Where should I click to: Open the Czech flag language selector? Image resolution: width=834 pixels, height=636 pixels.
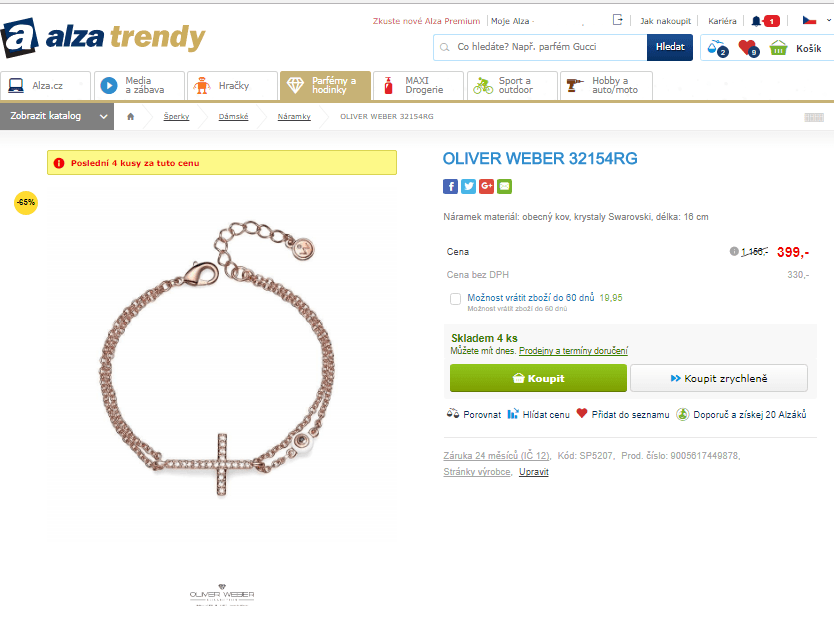[x=816, y=20]
